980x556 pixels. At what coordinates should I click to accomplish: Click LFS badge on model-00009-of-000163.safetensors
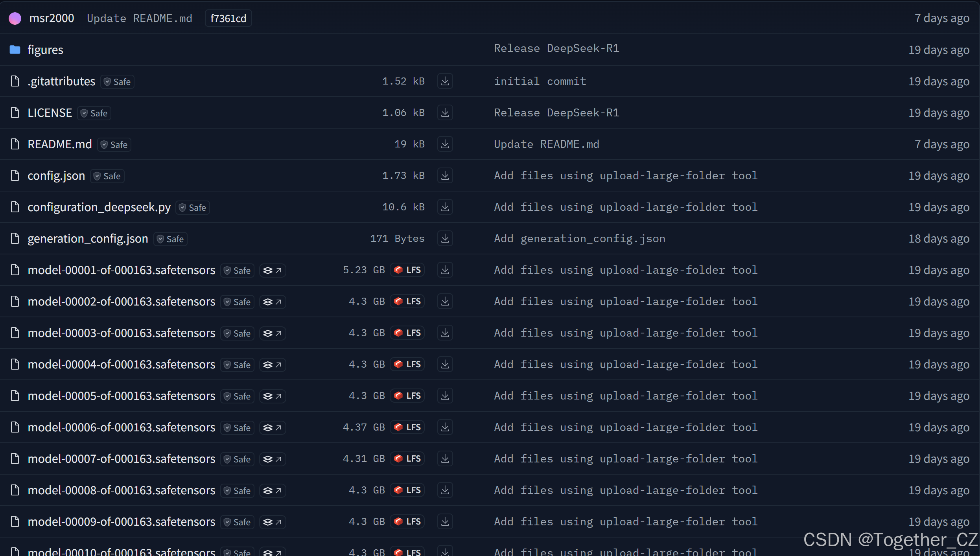tap(407, 521)
